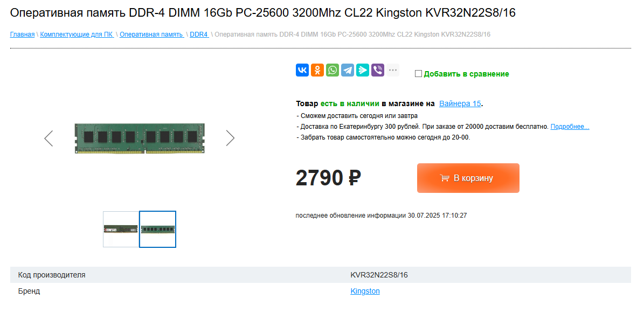Show the next product image

point(230,138)
